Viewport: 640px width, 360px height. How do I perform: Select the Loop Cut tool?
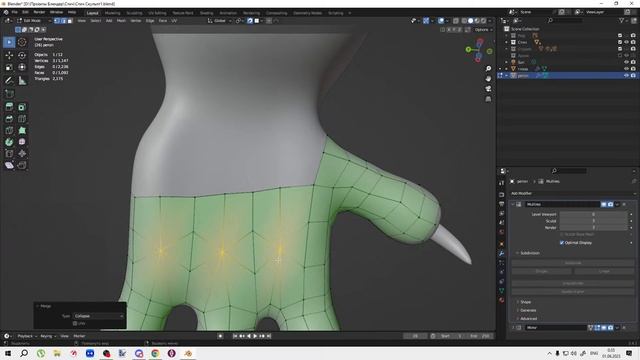click(x=22, y=119)
